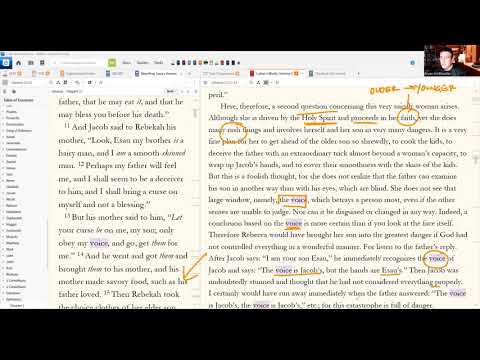Select the Table of Contents heading
This screenshot has width=480, height=360.
(x=18, y=100)
